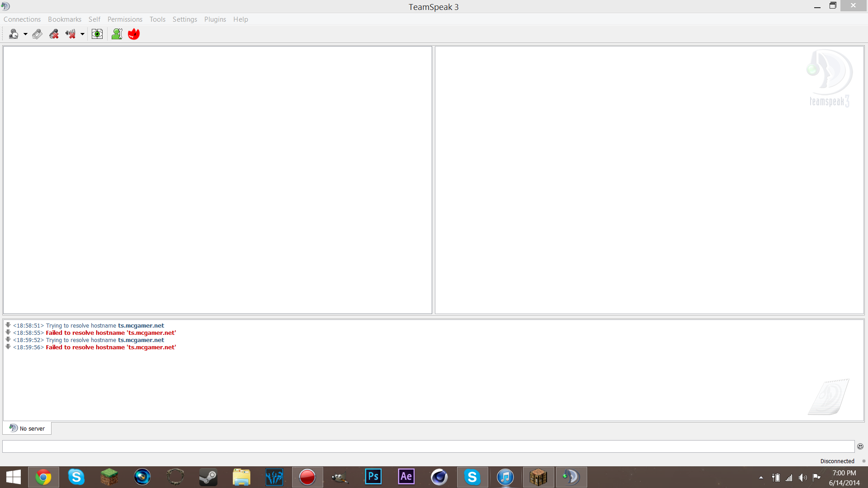
Task: Open the blue waveform taskbar icon
Action: [274, 477]
